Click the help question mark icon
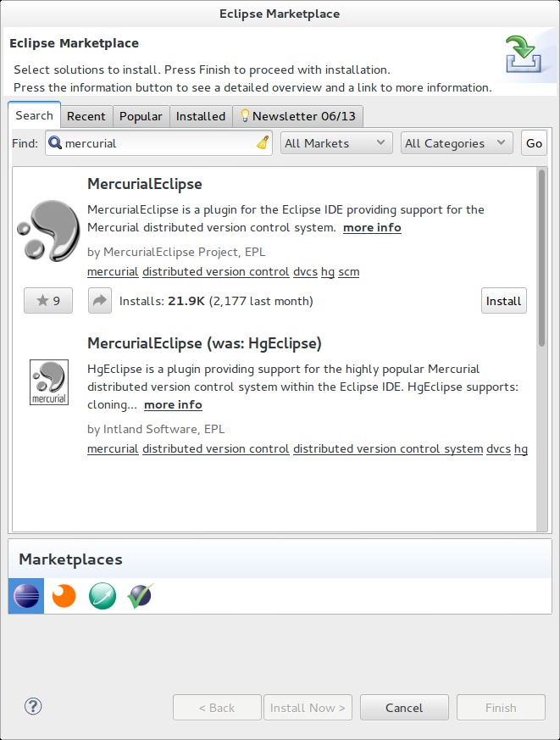 [31, 705]
